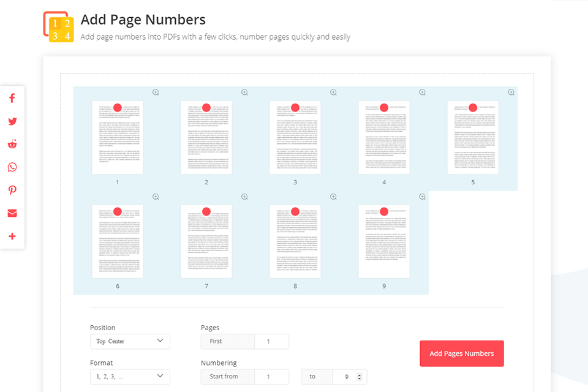This screenshot has width=588, height=392.
Task: Zoom in on page 2 preview
Action: coord(244,92)
